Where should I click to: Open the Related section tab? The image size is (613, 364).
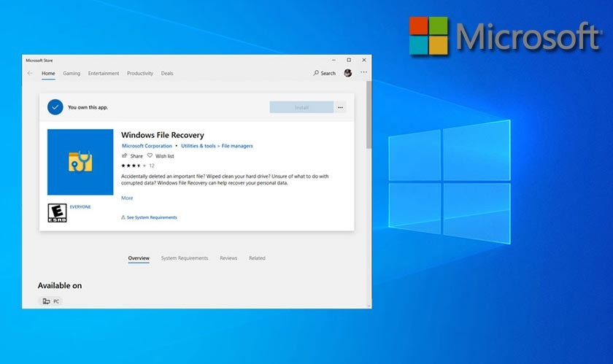point(257,258)
